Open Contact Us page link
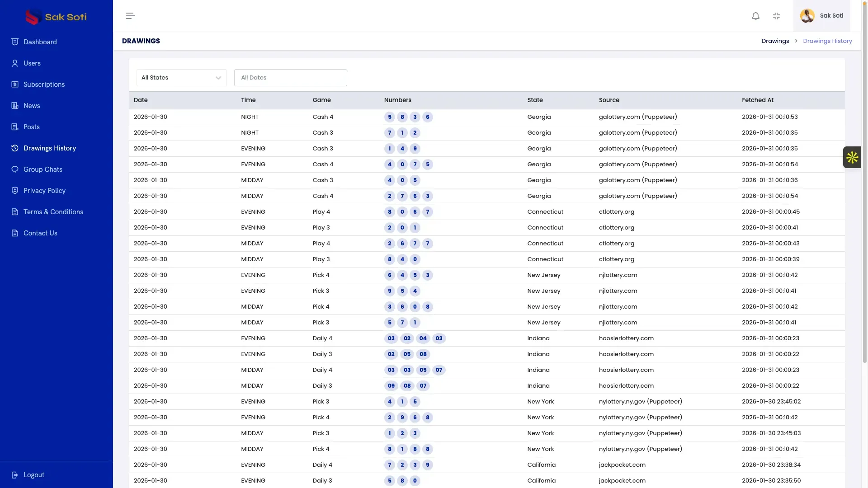 click(x=40, y=233)
